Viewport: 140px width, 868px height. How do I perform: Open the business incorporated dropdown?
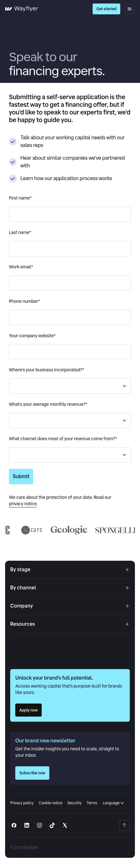click(x=70, y=386)
